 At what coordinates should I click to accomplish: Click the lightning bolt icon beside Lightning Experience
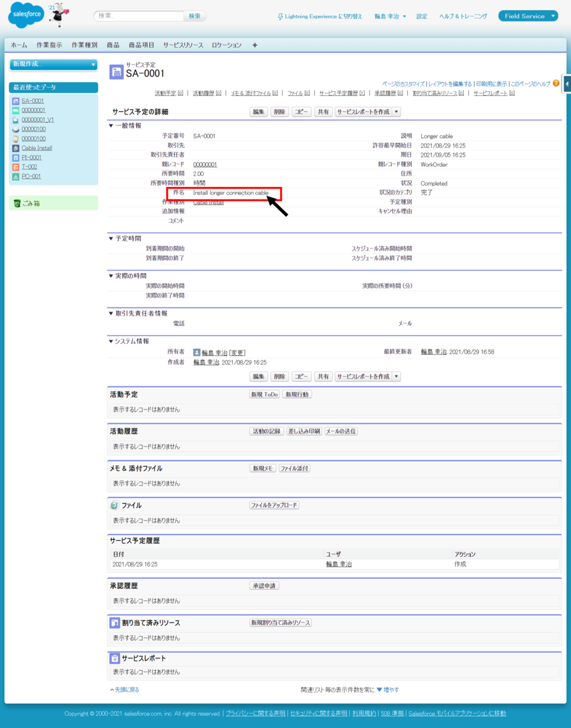[x=280, y=16]
